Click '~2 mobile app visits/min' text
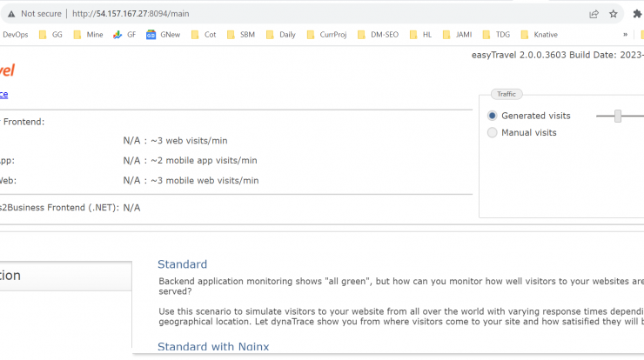Image resolution: width=644 pixels, height=360 pixels. (204, 161)
